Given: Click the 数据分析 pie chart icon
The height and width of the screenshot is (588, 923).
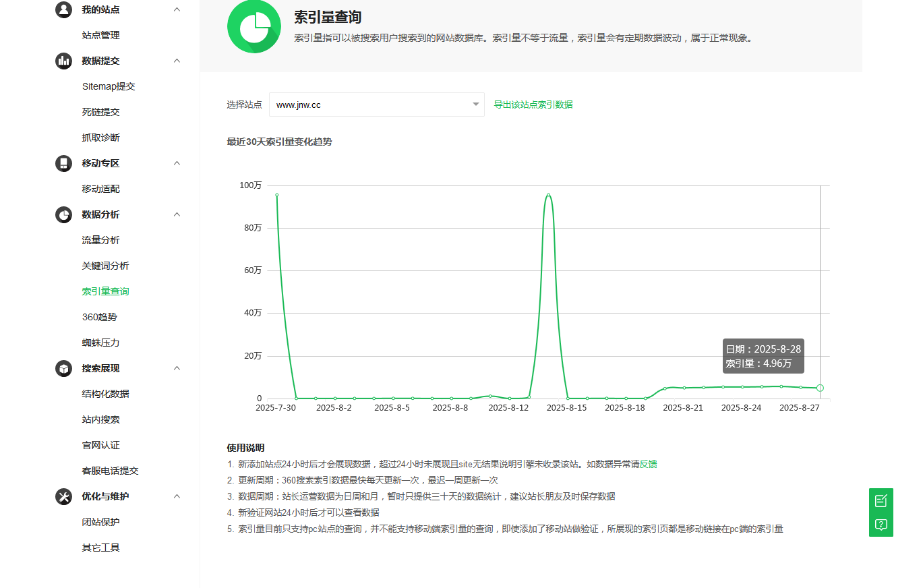Looking at the screenshot, I should (63, 214).
